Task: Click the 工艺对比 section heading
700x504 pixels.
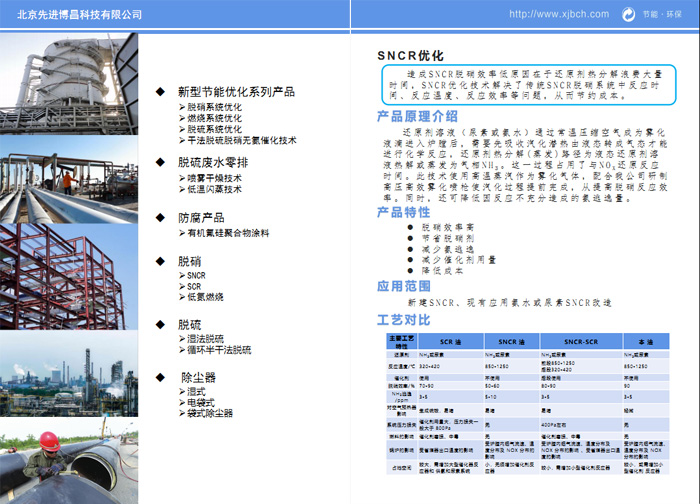Action: (403, 319)
